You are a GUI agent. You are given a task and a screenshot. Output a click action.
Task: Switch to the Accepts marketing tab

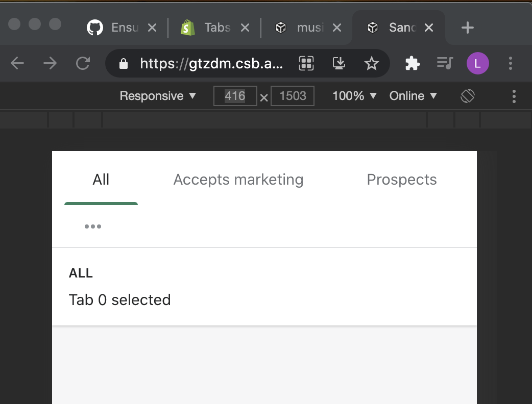[x=238, y=180]
